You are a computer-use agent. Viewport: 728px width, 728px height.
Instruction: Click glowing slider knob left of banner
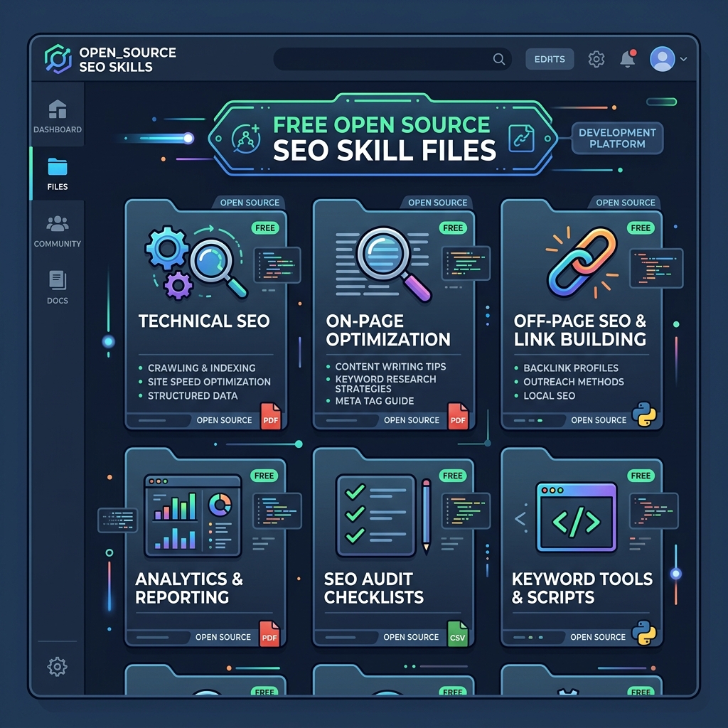pos(188,138)
